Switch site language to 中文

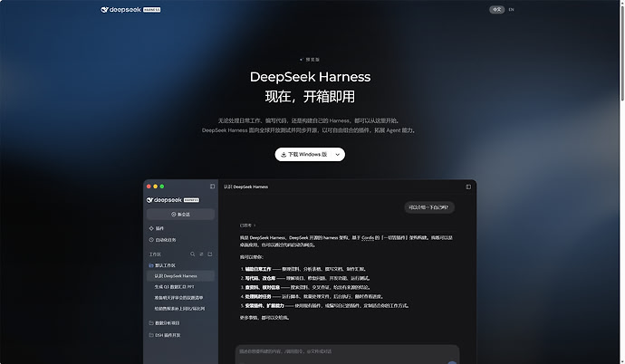(x=496, y=10)
